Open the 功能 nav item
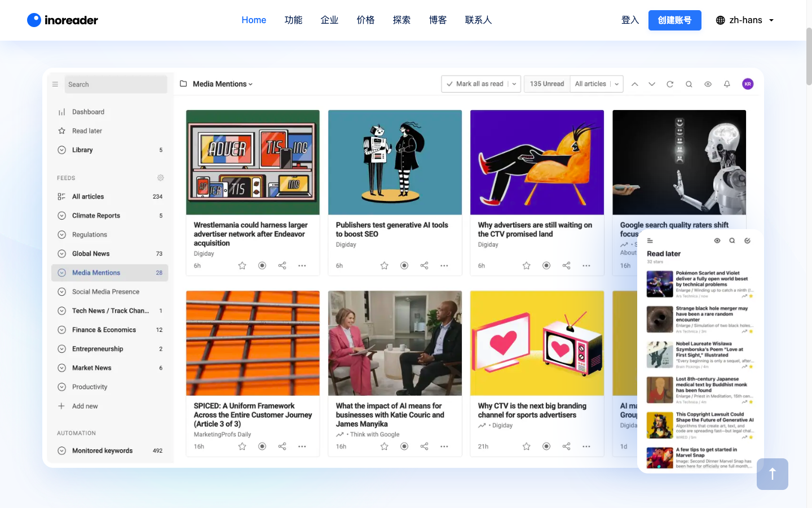This screenshot has width=812, height=508. point(293,20)
